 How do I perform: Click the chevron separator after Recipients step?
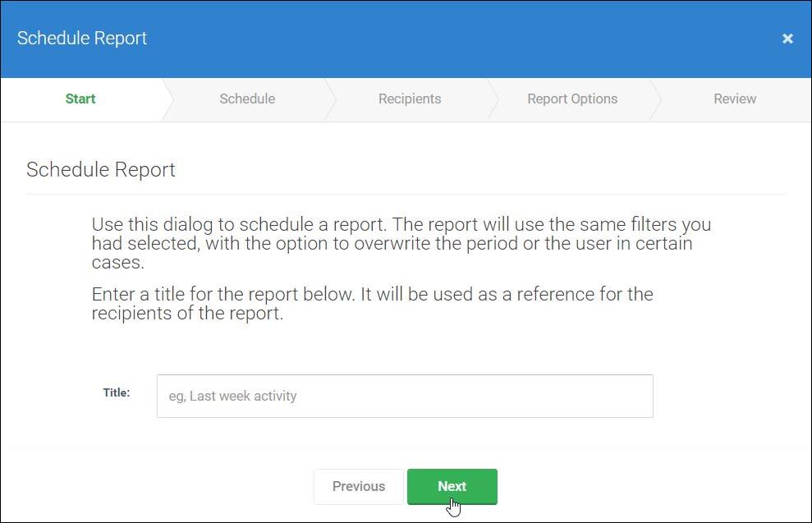[493, 99]
